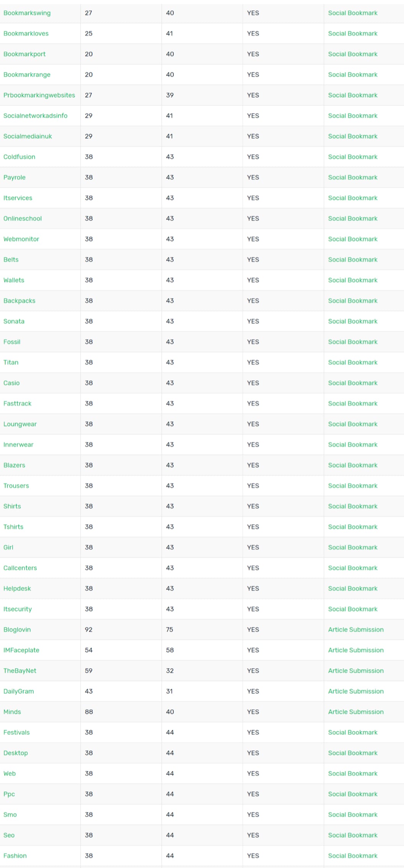Click the DailyGram link
This screenshot has height=868, width=404.
tap(18, 691)
